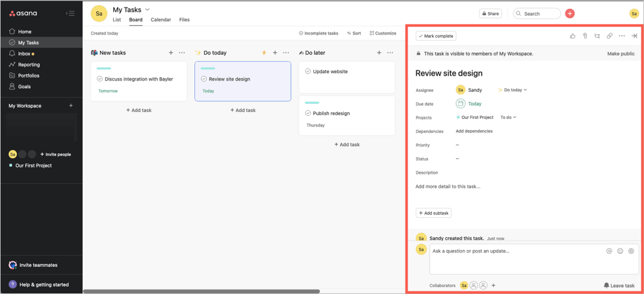This screenshot has width=644, height=294.
Task: Toggle completion circle on Discuss integration with Bayler
Action: tap(100, 79)
